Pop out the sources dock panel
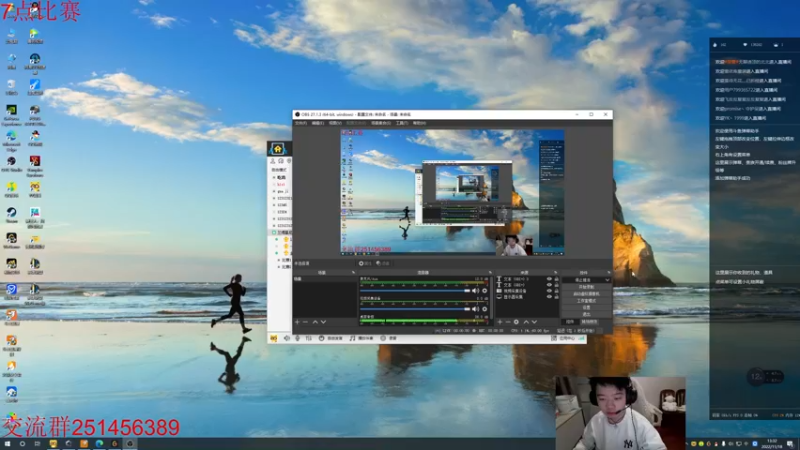The image size is (800, 450). click(556, 272)
